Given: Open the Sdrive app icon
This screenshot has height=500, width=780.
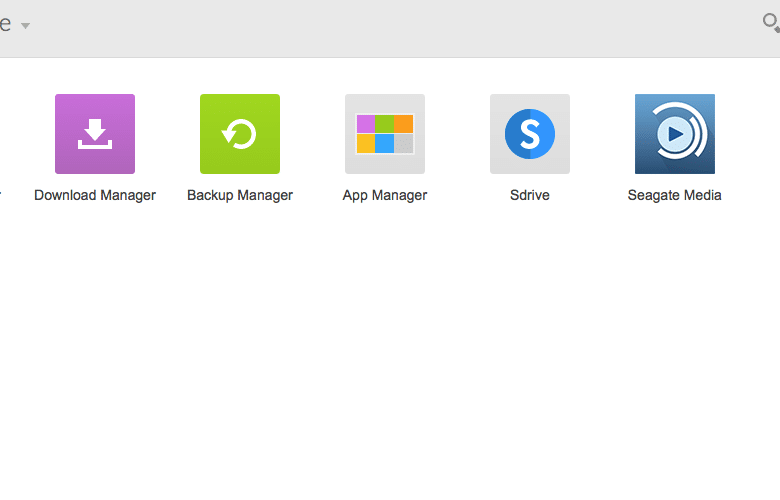Looking at the screenshot, I should [x=530, y=134].
